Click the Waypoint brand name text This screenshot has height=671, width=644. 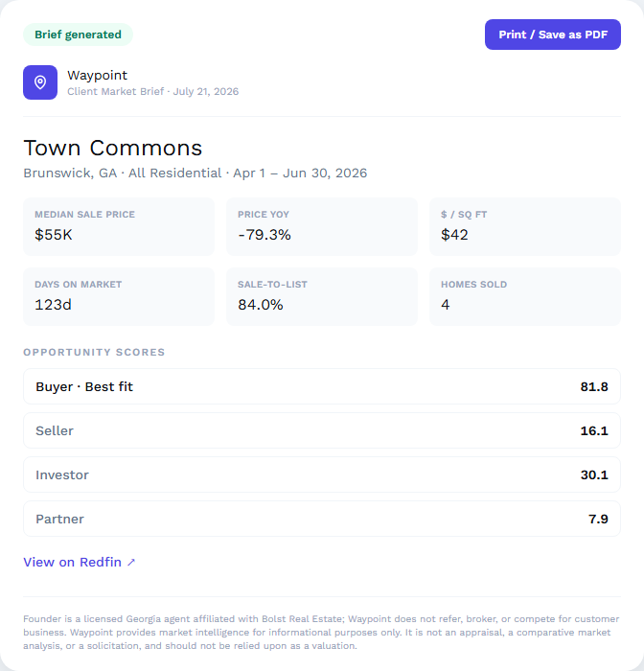point(97,76)
